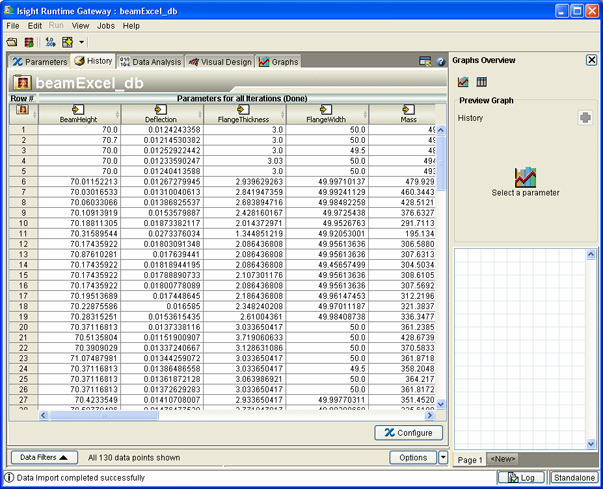This screenshot has width=603, height=489.
Task: Toggle sort arrows on BeamHeight column
Action: click(x=117, y=115)
